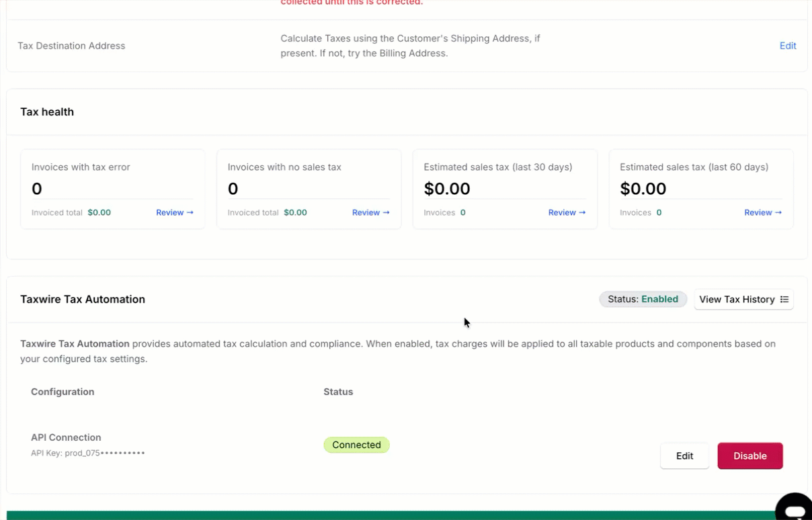This screenshot has height=520, width=812.
Task: Click the Connected status badge
Action: pos(356,445)
